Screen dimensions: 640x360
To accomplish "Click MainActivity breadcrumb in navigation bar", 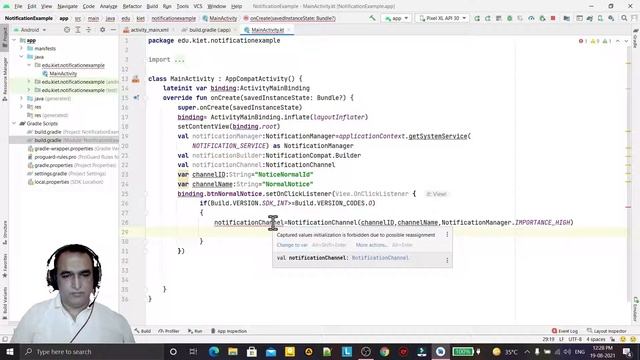I will pos(220,18).
